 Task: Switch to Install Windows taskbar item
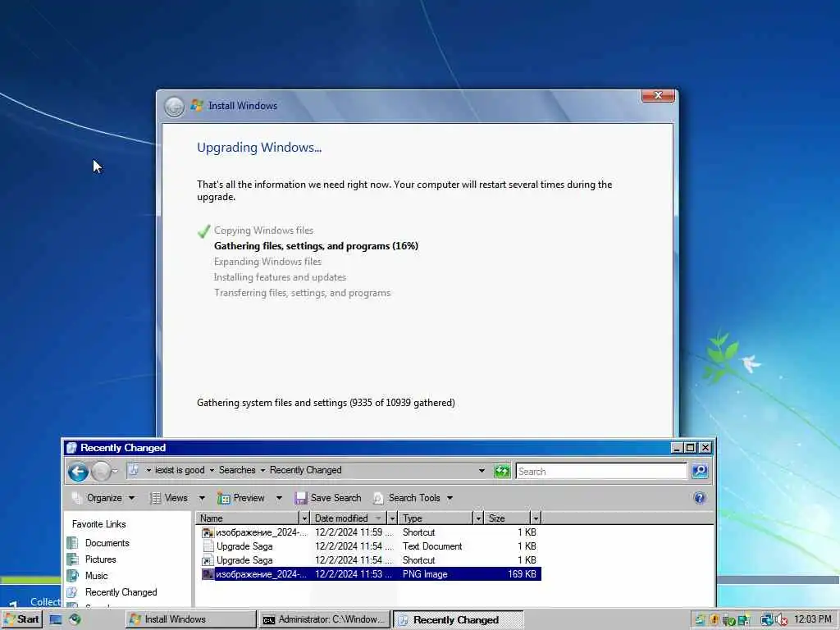(190, 619)
